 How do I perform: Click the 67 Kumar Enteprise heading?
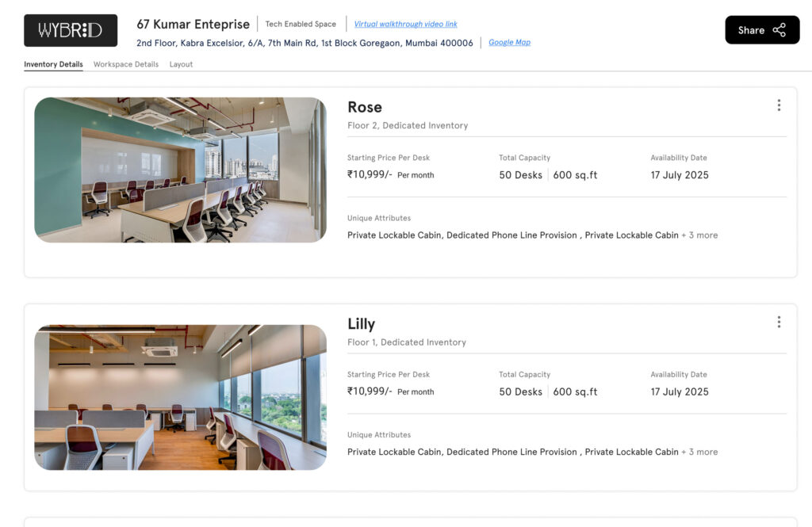(x=193, y=24)
